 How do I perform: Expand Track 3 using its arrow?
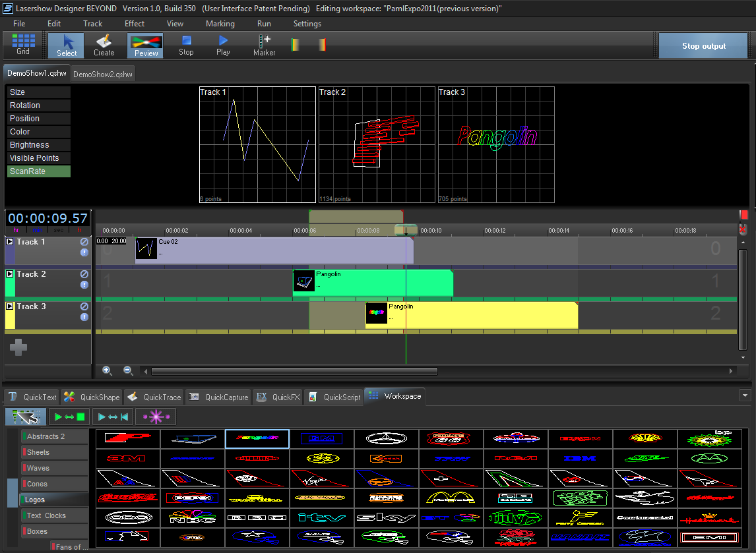coord(10,306)
